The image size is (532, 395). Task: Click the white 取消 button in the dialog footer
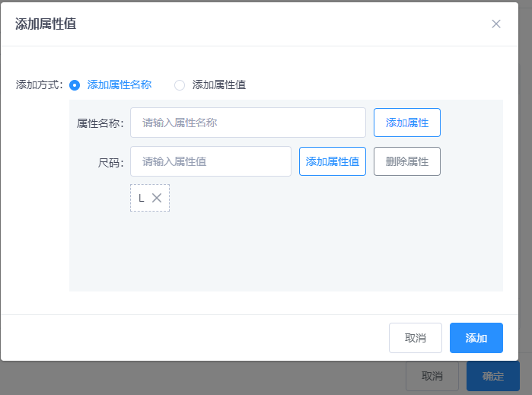pyautogui.click(x=415, y=338)
